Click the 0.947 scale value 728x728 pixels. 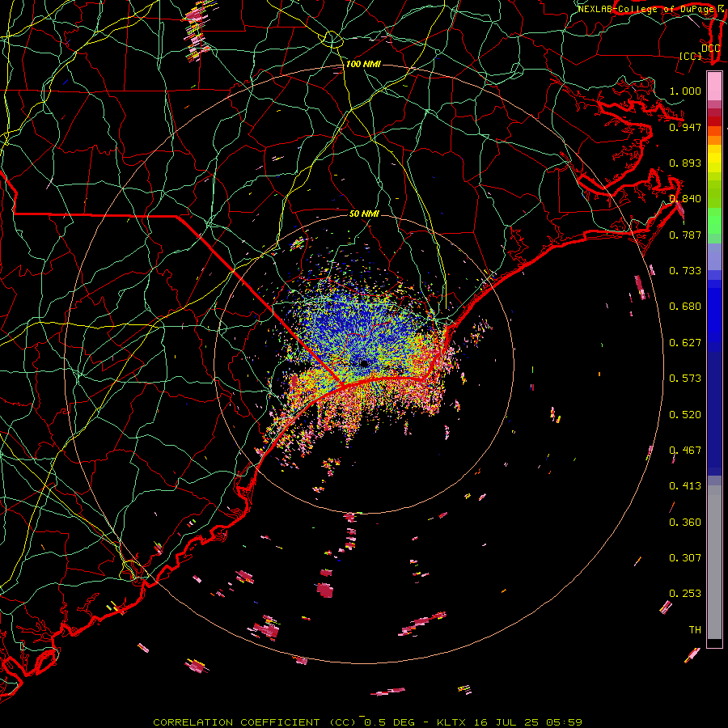click(x=685, y=127)
